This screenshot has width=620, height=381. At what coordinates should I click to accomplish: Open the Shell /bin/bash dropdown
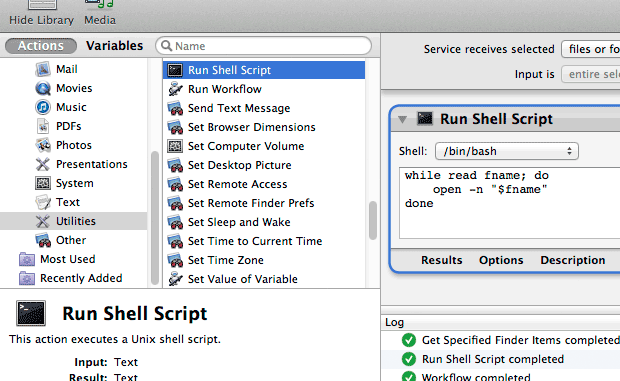pyautogui.click(x=507, y=151)
